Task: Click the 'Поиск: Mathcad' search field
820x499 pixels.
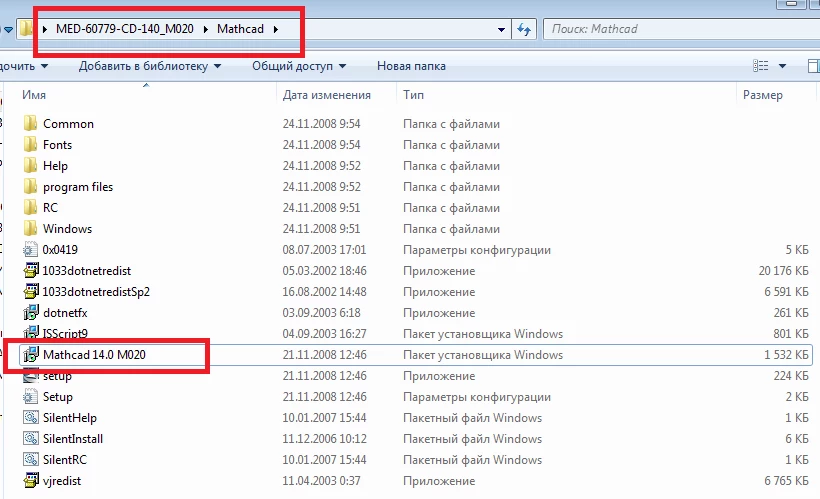Action: click(682, 29)
